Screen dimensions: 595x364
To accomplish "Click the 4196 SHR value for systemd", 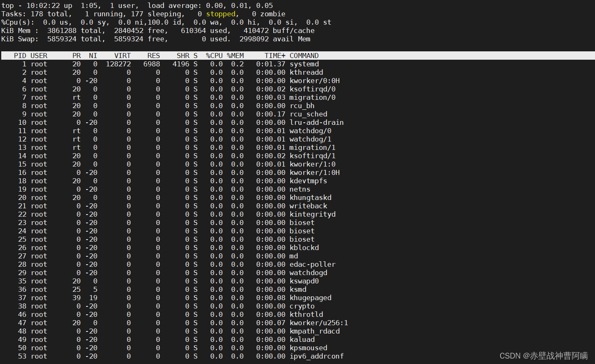I will (181, 64).
